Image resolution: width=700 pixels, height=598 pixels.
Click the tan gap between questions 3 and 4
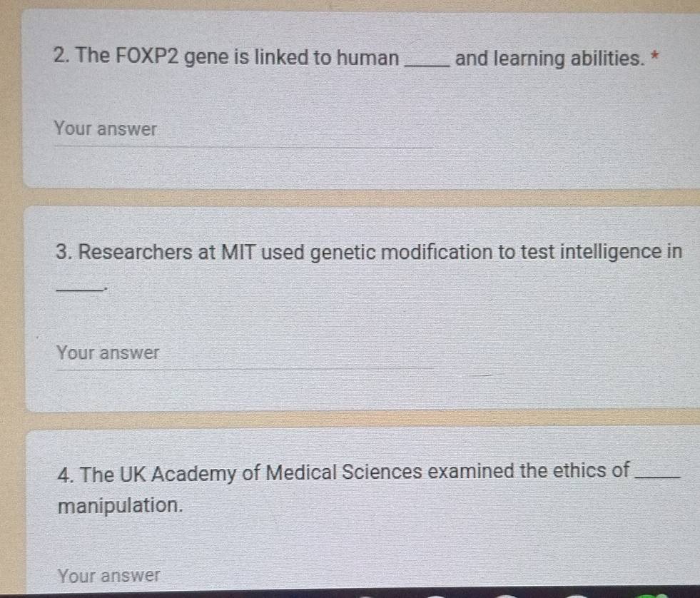[357, 419]
